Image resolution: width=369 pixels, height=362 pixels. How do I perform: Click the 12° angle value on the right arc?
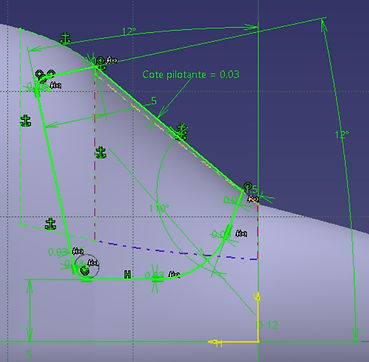(x=343, y=135)
